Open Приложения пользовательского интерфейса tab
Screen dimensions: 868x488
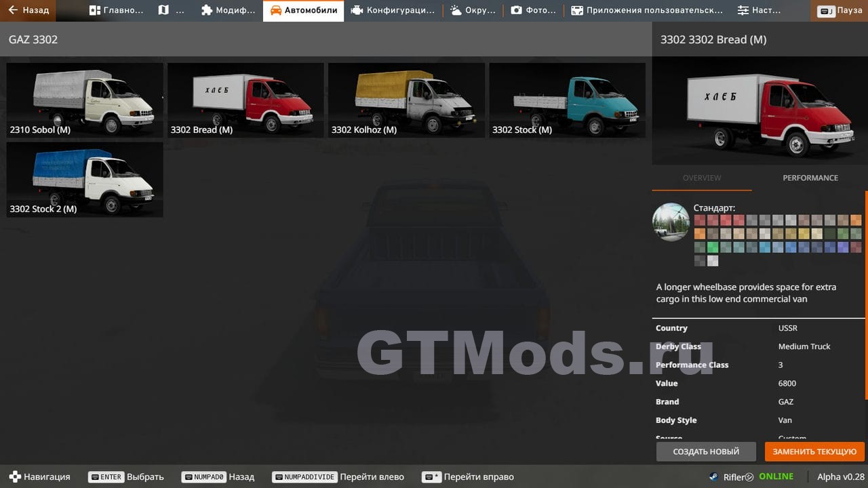(646, 10)
